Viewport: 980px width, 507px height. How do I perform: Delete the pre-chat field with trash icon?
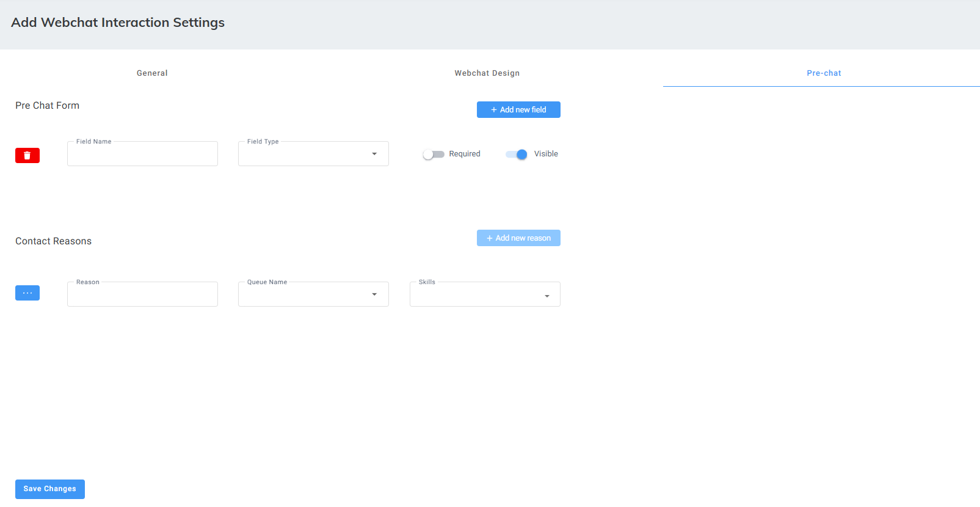(27, 156)
